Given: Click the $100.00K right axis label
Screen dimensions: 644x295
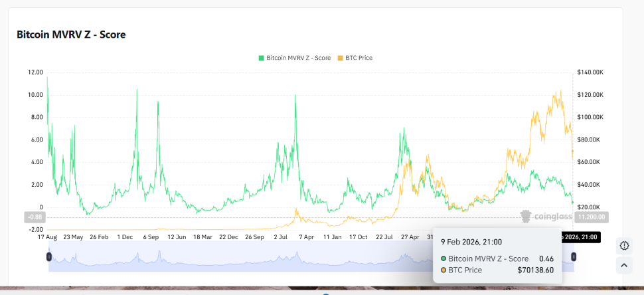Looking at the screenshot, I should 590,117.
